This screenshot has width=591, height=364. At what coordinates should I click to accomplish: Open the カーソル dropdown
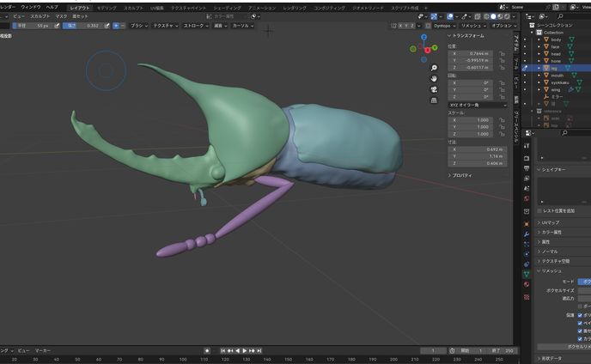(243, 26)
